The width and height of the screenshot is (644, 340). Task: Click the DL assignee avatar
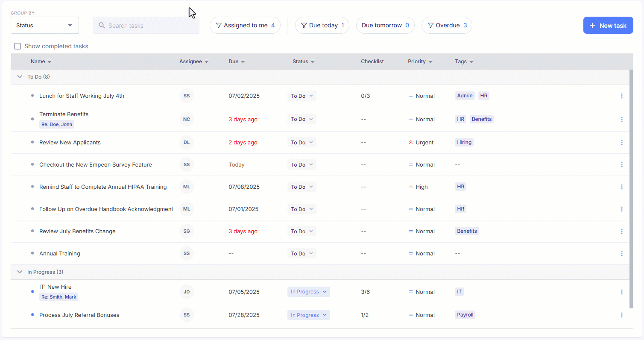(187, 142)
